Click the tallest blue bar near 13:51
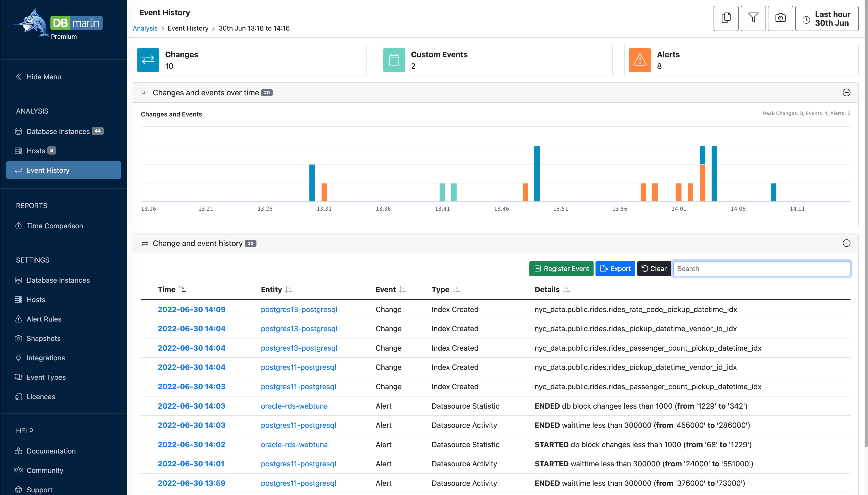 pyautogui.click(x=536, y=173)
